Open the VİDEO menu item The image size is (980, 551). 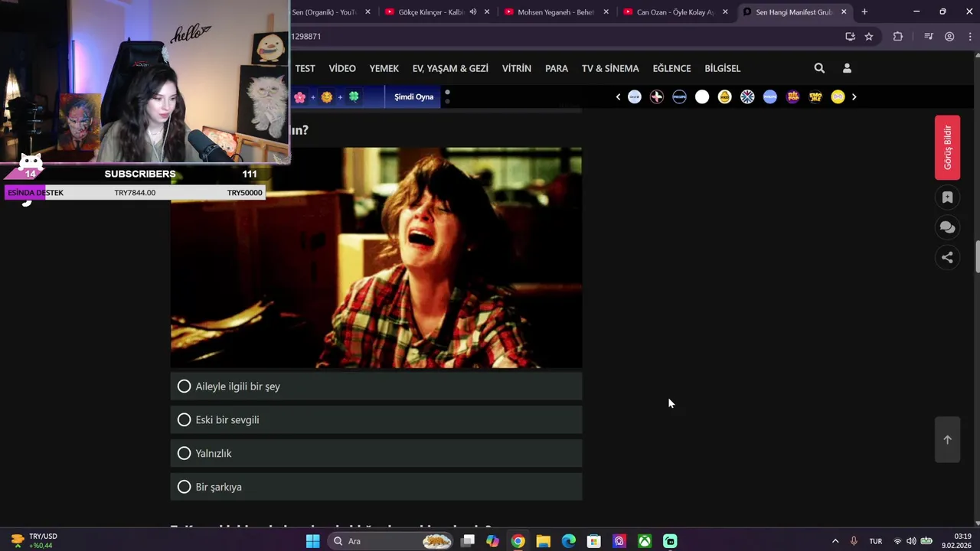[342, 68]
